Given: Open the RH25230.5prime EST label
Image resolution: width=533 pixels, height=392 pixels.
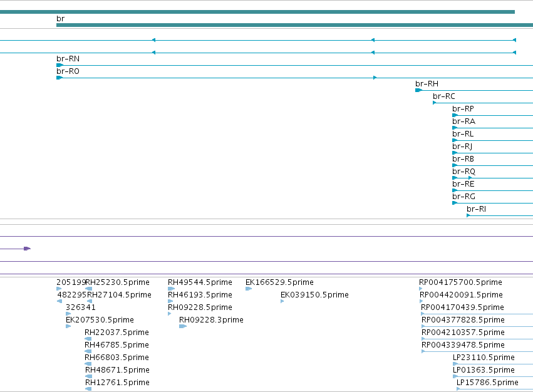Looking at the screenshot, I should point(117,282).
